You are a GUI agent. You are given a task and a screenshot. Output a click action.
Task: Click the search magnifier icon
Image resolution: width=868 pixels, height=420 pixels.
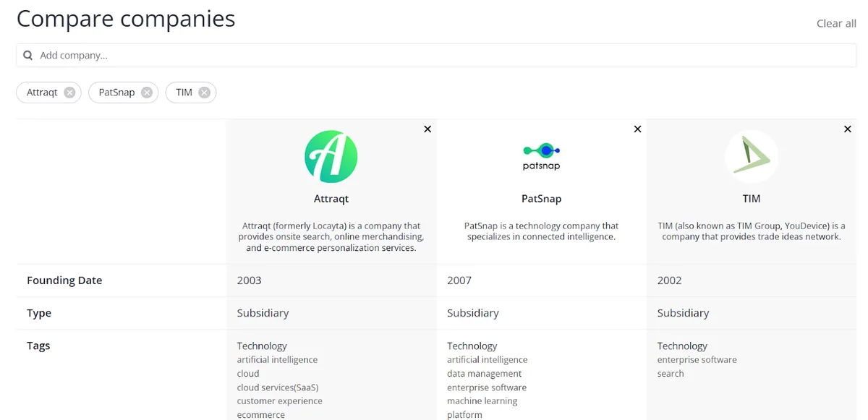pyautogui.click(x=28, y=56)
